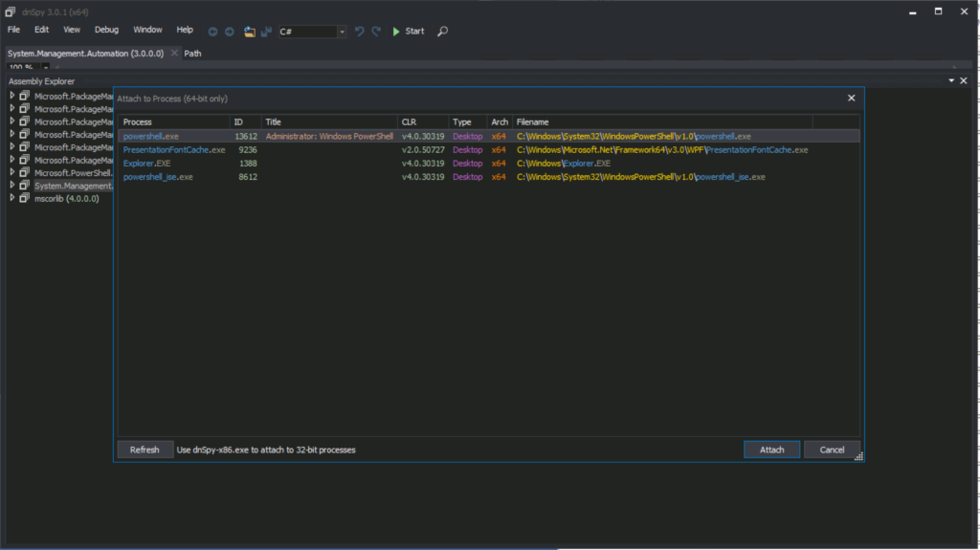
Task: Click the Undo toolbar icon
Action: (359, 32)
